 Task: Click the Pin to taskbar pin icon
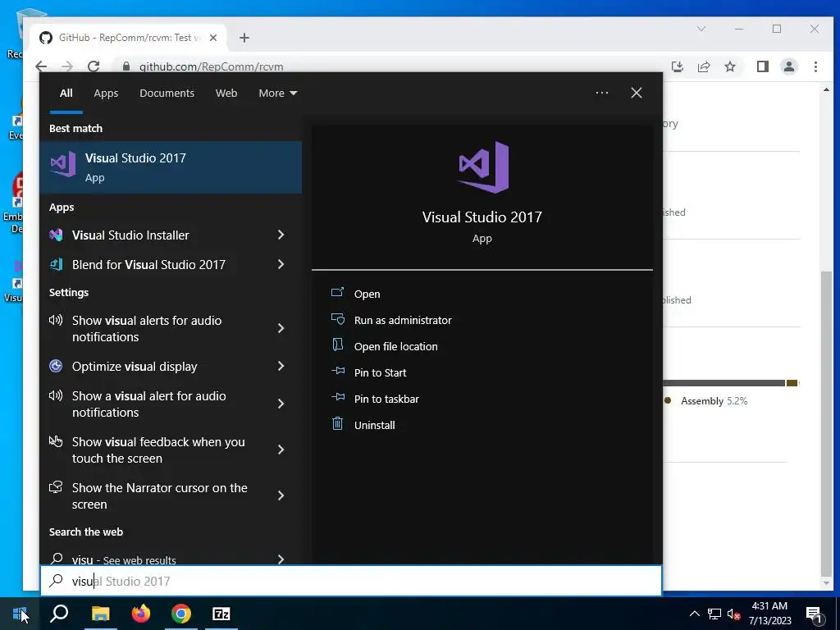[x=337, y=397]
